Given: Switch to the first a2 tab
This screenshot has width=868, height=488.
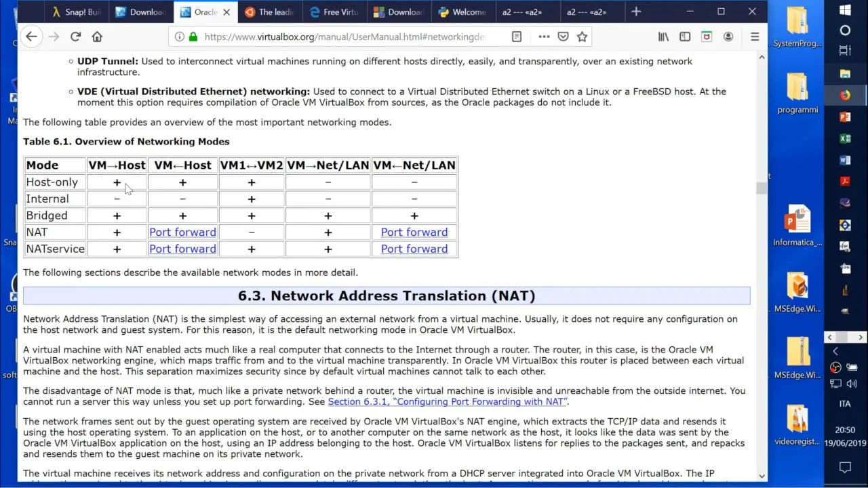Looking at the screenshot, I should (527, 12).
